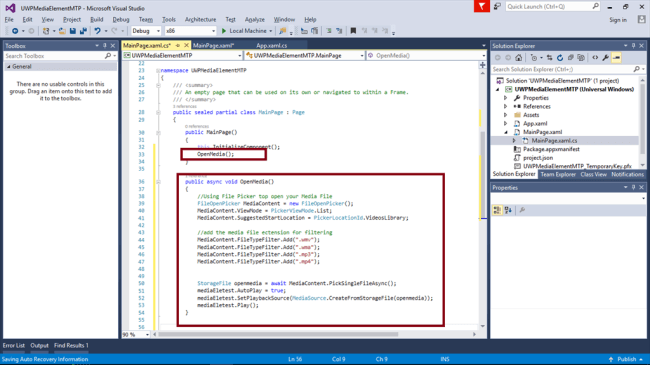Collapse the General group in the Toolbox
Image resolution: width=650 pixels, height=365 pixels.
9,67
